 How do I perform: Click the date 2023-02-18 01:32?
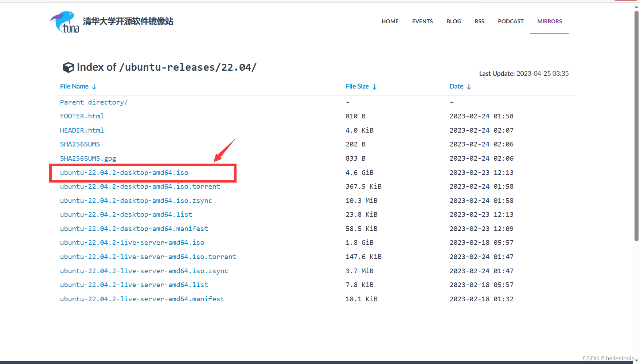(x=481, y=299)
